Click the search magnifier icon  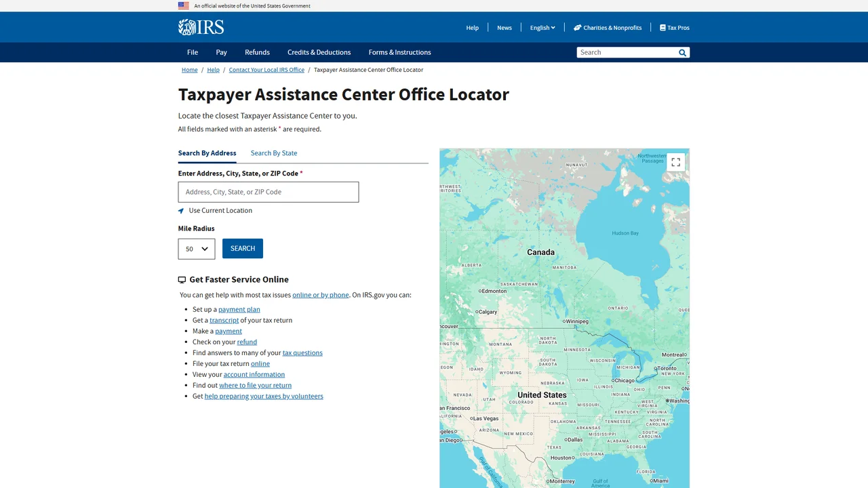682,52
